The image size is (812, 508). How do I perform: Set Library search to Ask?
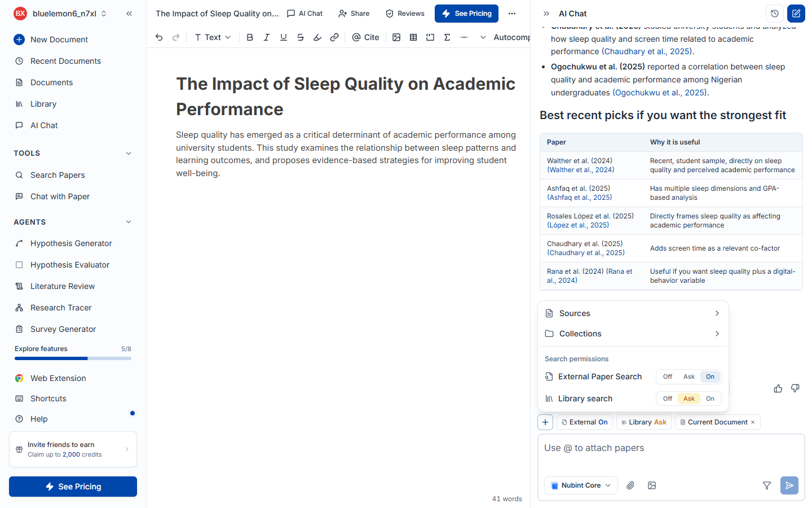coord(689,398)
